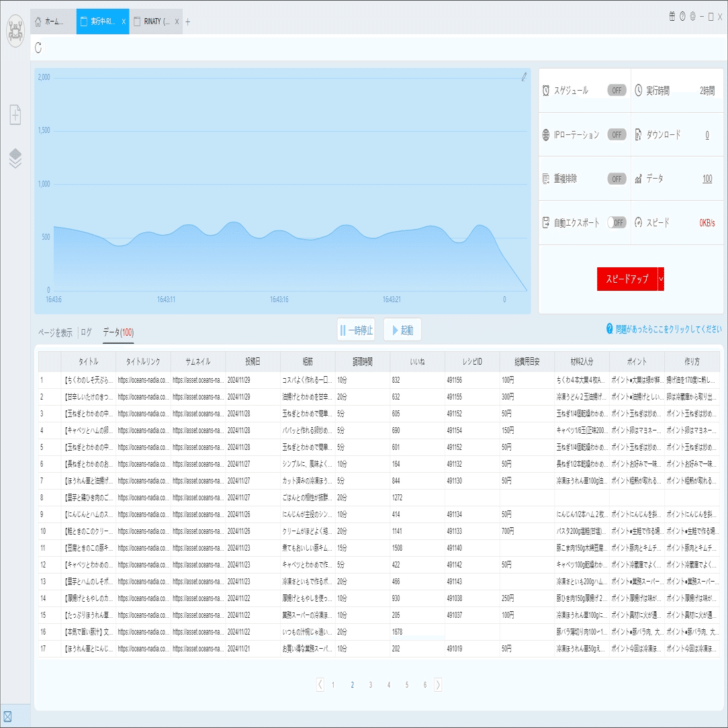Click the 一時停止 pause button

tap(356, 330)
